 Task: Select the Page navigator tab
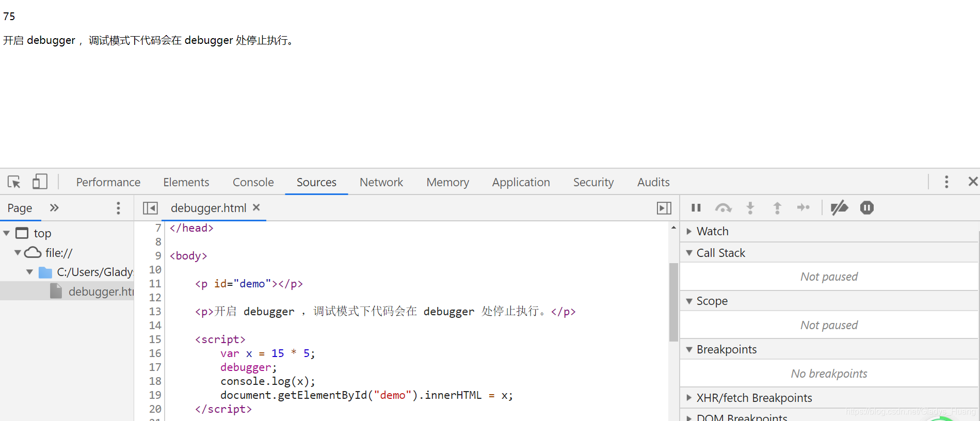click(x=20, y=208)
